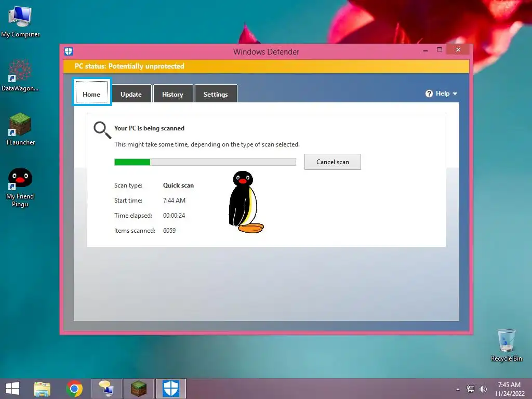This screenshot has height=399, width=532.
Task: Open My Friend Pingu desktop shortcut
Action: (x=20, y=187)
